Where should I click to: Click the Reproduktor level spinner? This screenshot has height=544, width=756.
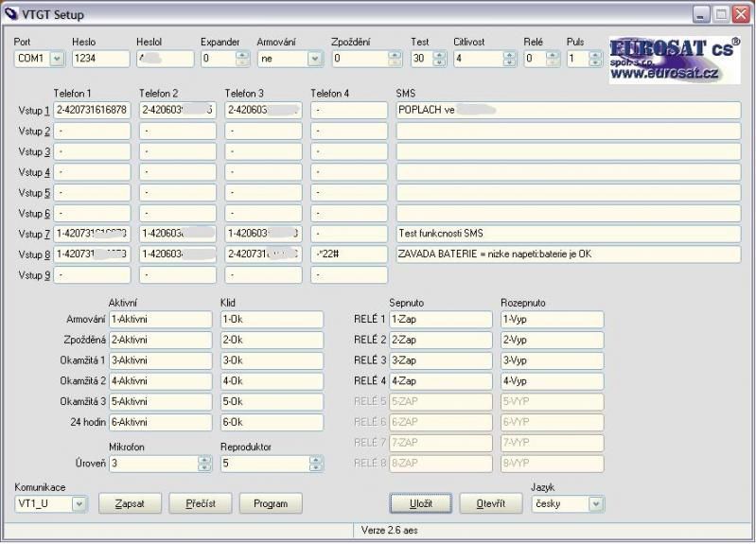[316, 464]
